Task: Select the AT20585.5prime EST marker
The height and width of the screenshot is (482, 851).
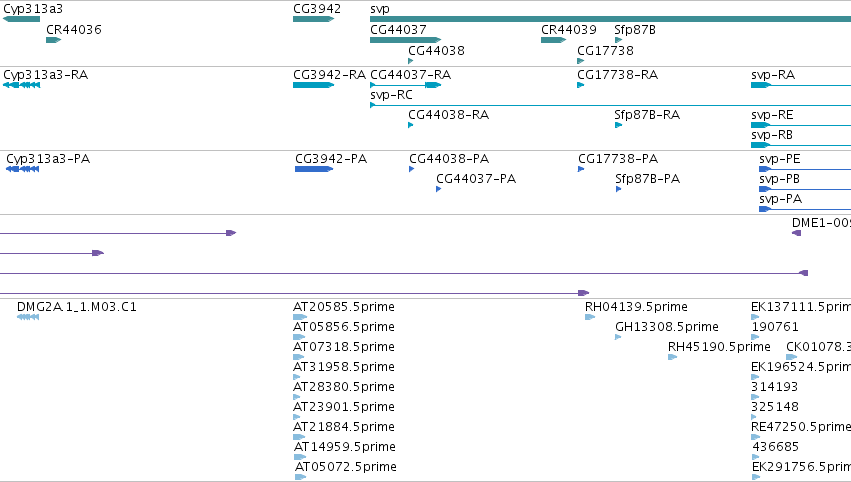Action: point(300,317)
